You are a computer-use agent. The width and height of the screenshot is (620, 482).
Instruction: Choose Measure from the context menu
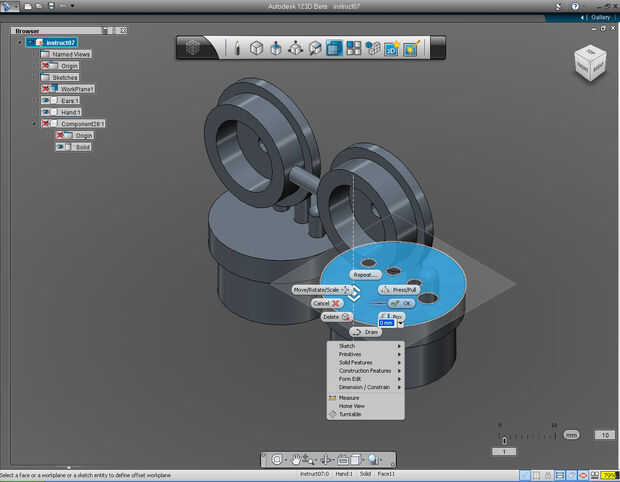point(349,398)
